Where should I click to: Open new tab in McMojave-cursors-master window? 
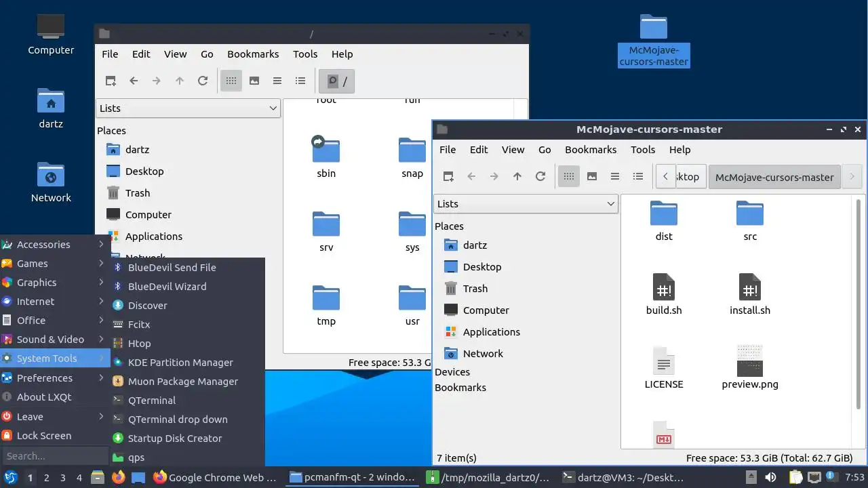[x=448, y=176]
